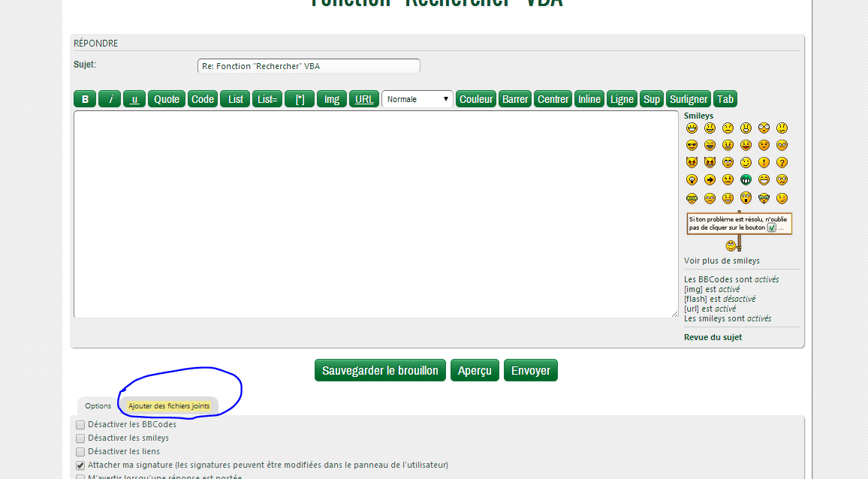Image resolution: width=868 pixels, height=479 pixels.
Task: Click the List button
Action: point(235,99)
